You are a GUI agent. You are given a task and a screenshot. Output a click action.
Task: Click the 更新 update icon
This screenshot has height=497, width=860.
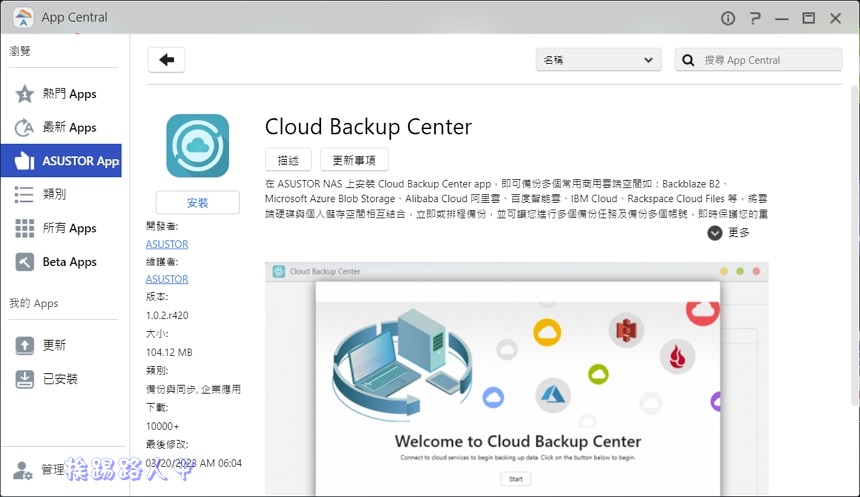point(24,345)
